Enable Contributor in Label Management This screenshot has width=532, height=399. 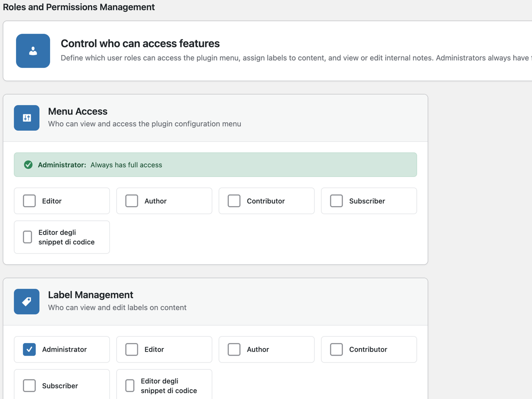(336, 349)
